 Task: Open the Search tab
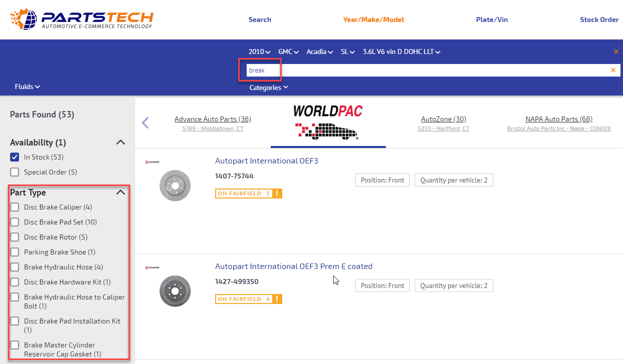260,19
